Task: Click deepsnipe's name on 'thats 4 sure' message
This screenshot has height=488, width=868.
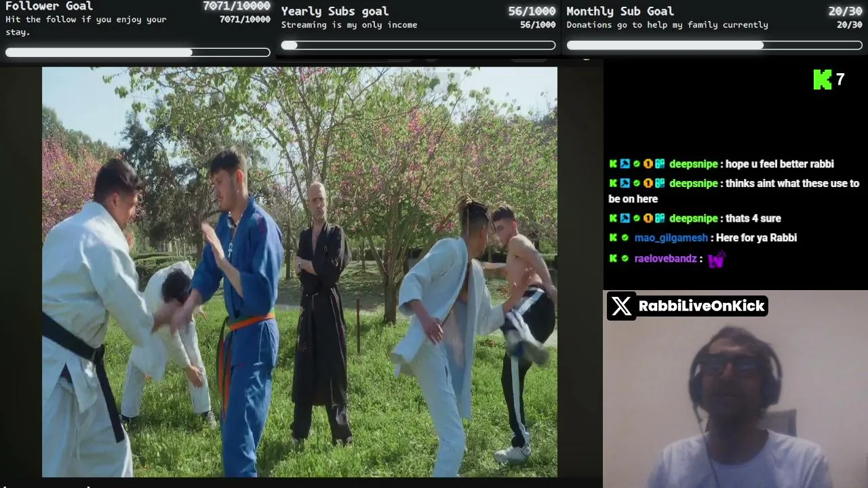Action: coord(693,218)
